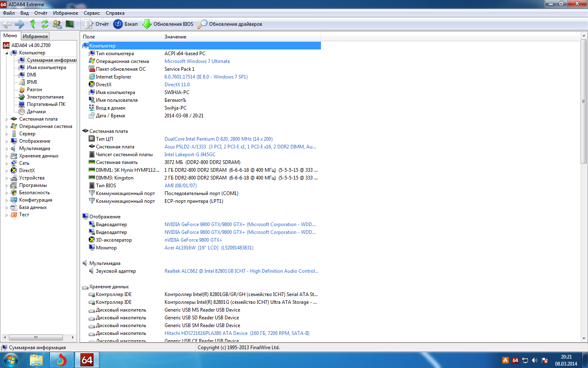The height and width of the screenshot is (368, 588).
Task: Switch to the Избранное tab
Action: (35, 36)
